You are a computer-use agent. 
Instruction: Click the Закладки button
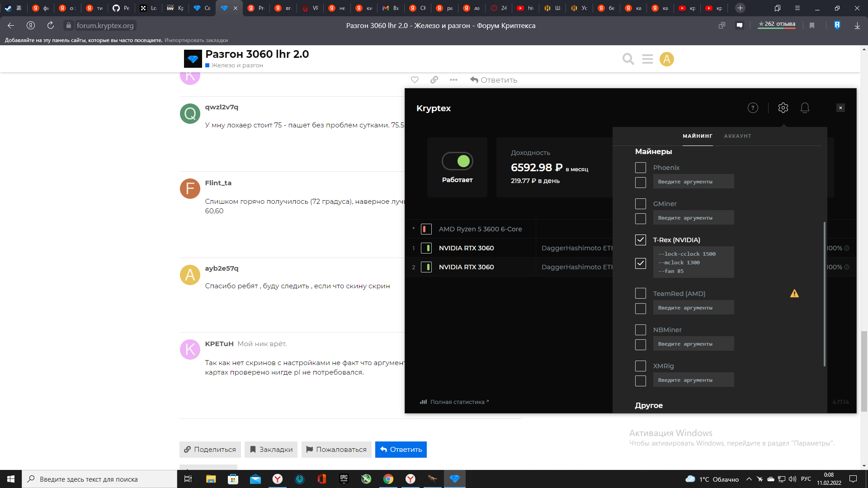pos(271,450)
